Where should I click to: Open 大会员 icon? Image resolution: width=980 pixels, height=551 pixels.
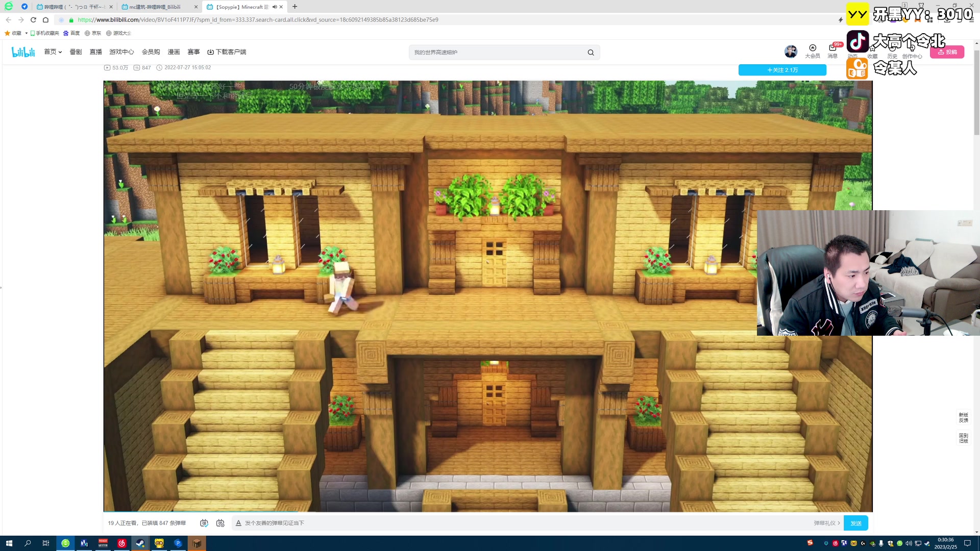813,52
